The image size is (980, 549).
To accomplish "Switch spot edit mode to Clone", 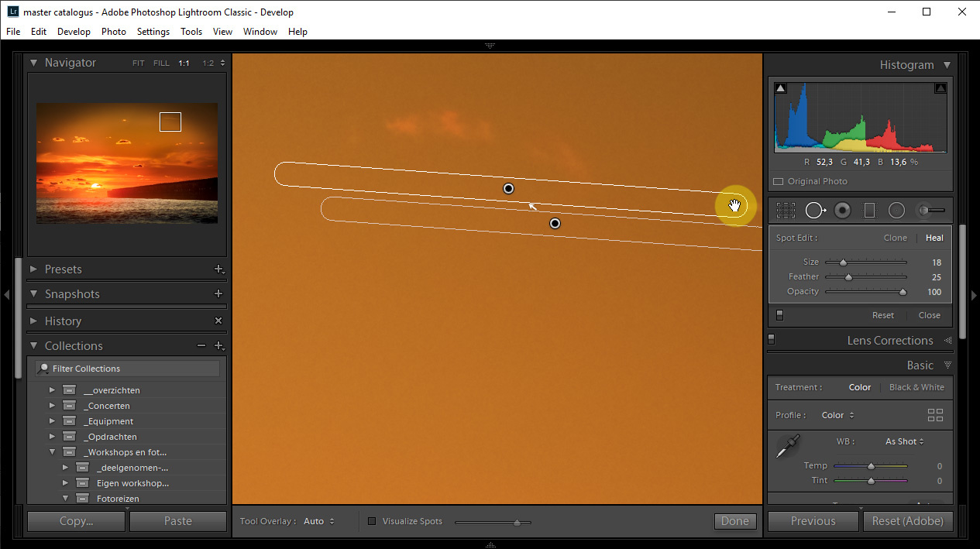I will (895, 238).
